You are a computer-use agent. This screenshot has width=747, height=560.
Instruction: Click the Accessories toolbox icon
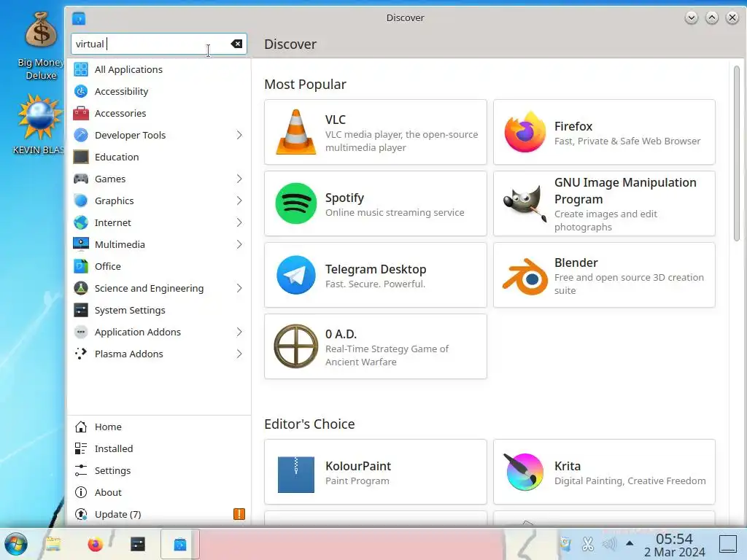pyautogui.click(x=81, y=113)
